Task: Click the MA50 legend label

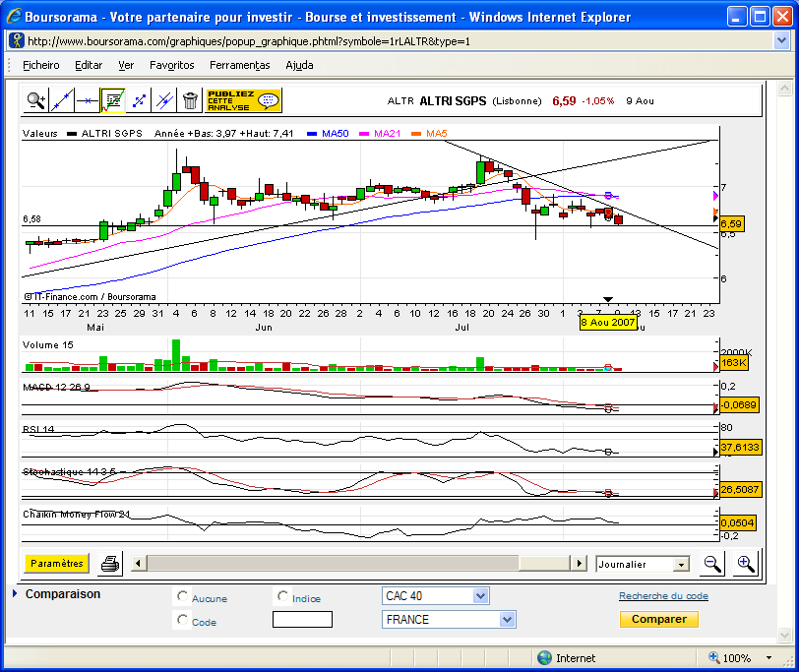Action: click(335, 134)
